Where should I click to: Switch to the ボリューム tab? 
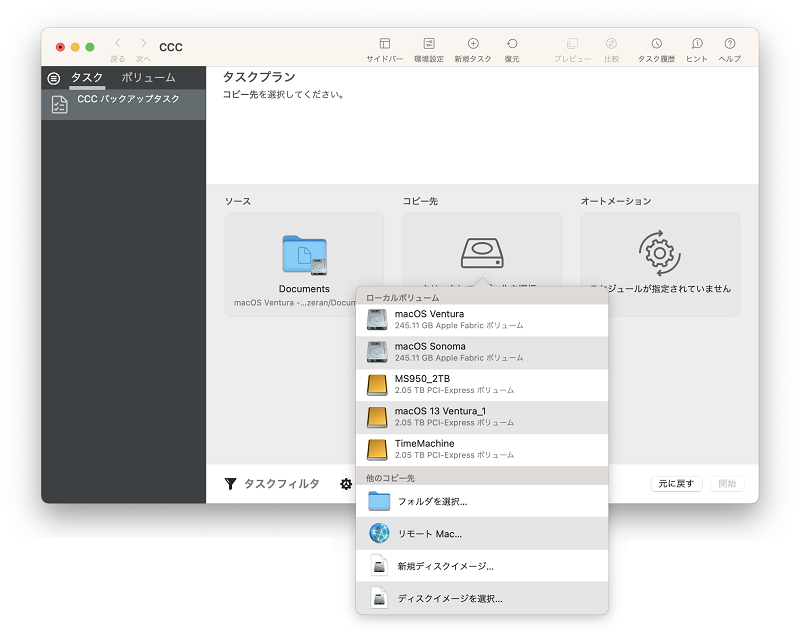(x=148, y=78)
